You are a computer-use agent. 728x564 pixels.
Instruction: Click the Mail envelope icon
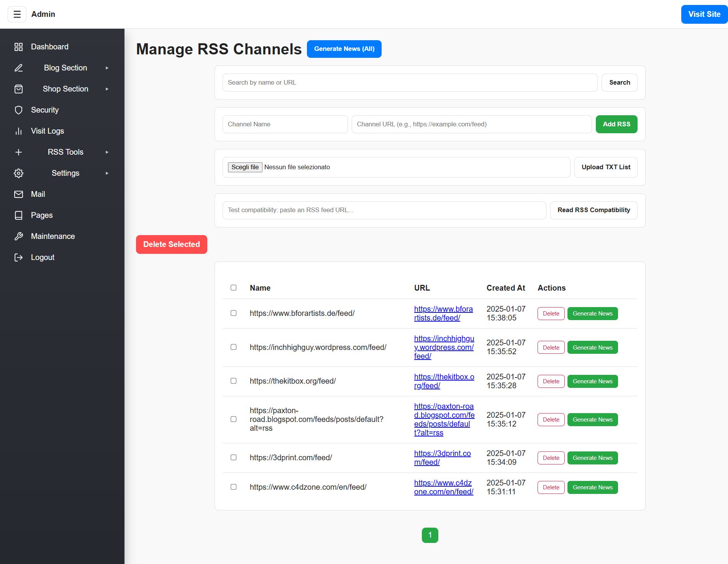click(18, 194)
